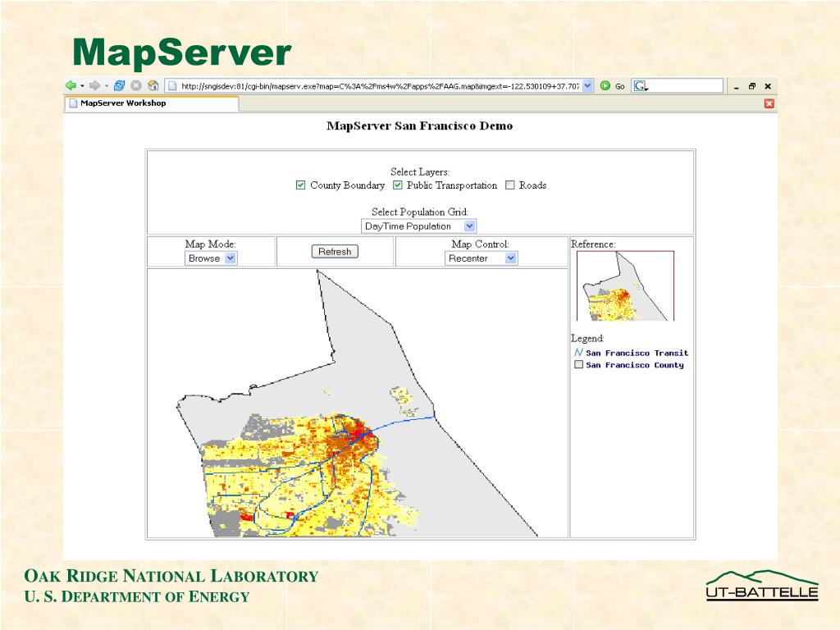Minimize the browser window
The height and width of the screenshot is (630, 840).
point(737,86)
